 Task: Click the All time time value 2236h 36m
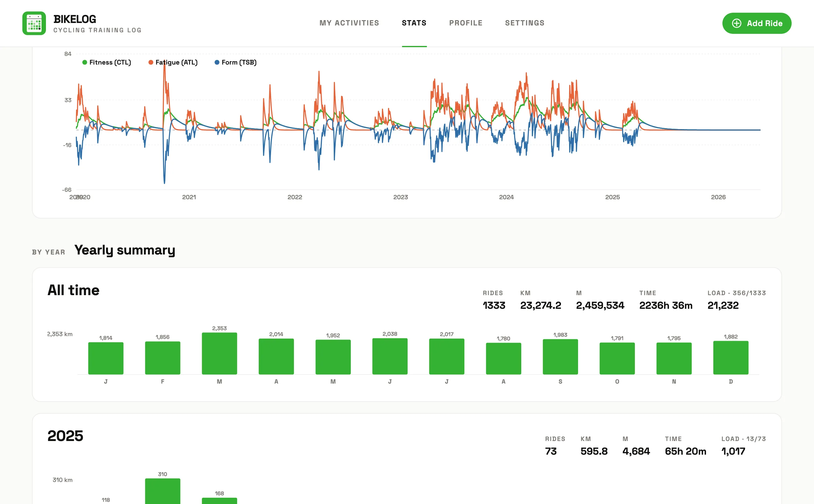click(666, 305)
